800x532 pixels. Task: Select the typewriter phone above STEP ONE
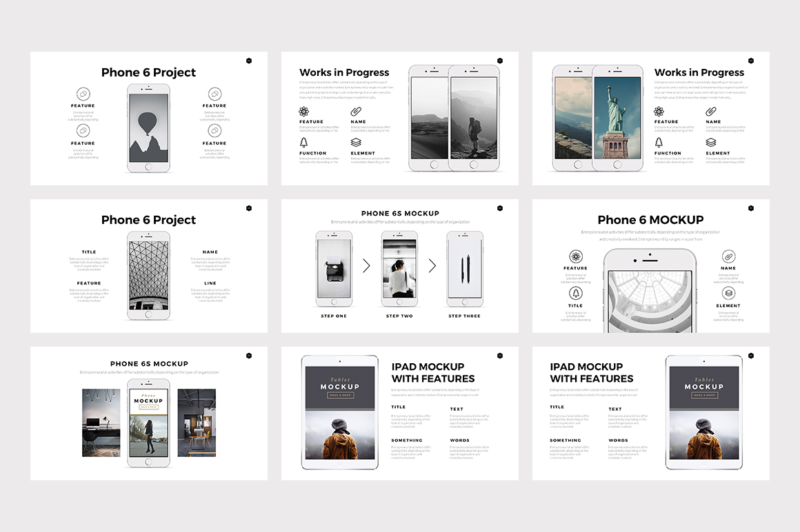pos(334,269)
